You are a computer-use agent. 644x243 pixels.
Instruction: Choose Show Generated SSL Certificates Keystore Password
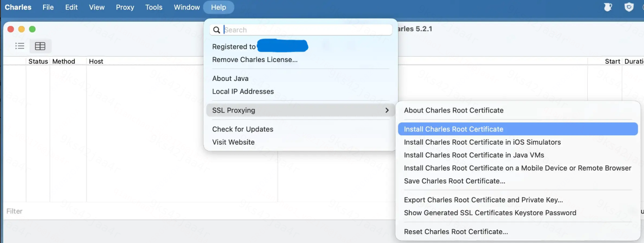(518, 213)
